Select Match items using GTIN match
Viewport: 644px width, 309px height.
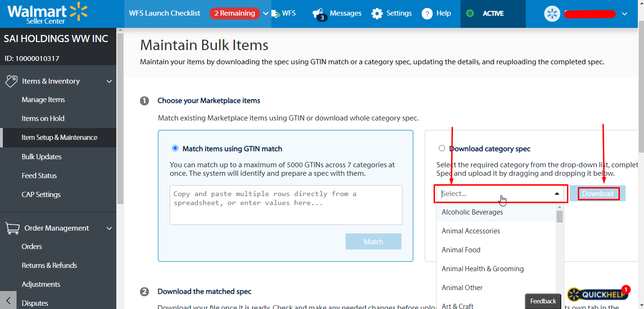176,148
